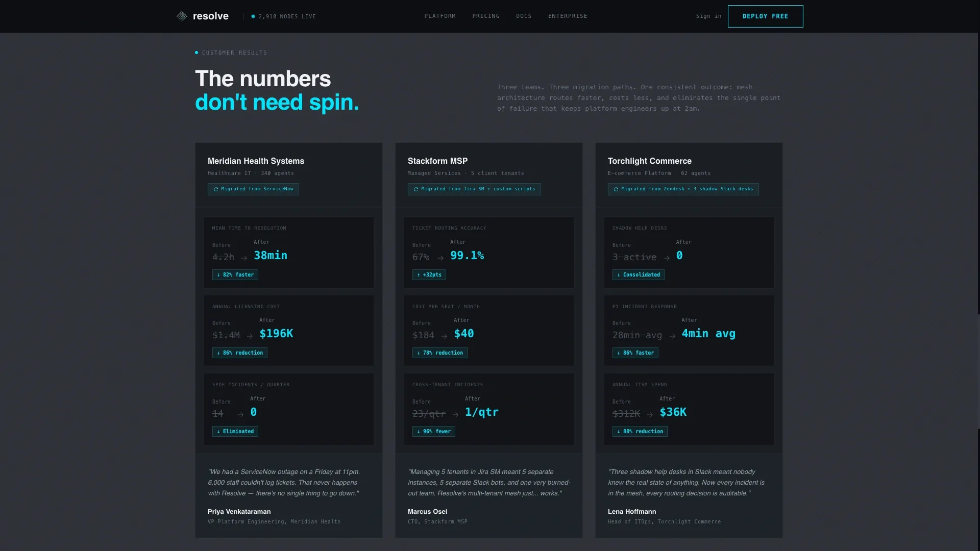
Task: Click the Torchlight Commerce card title
Action: click(650, 161)
